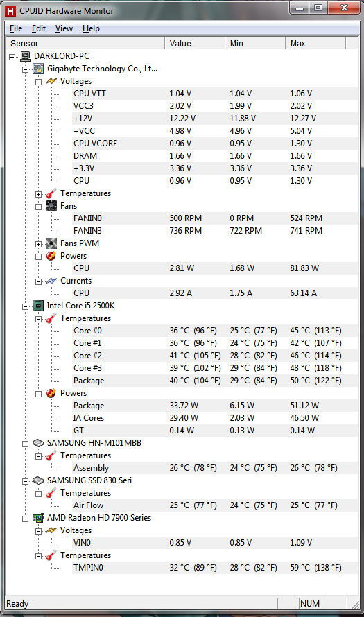Open the View menu
Image resolution: width=364 pixels, height=617 pixels.
click(64, 28)
